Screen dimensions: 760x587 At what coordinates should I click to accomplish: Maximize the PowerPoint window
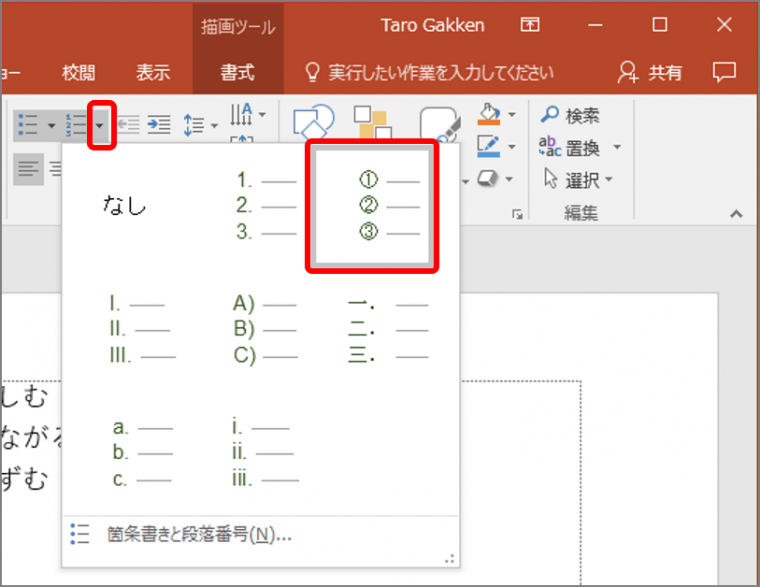[x=659, y=25]
